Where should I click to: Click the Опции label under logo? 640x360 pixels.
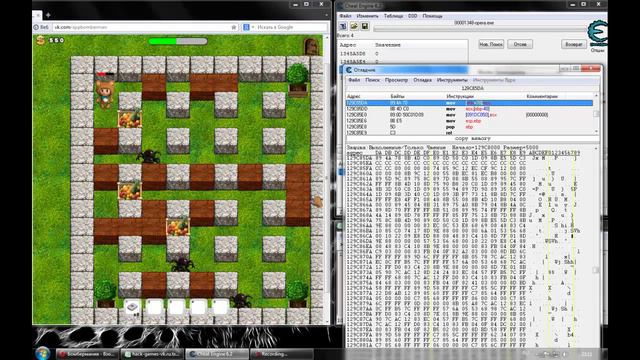coord(597,50)
